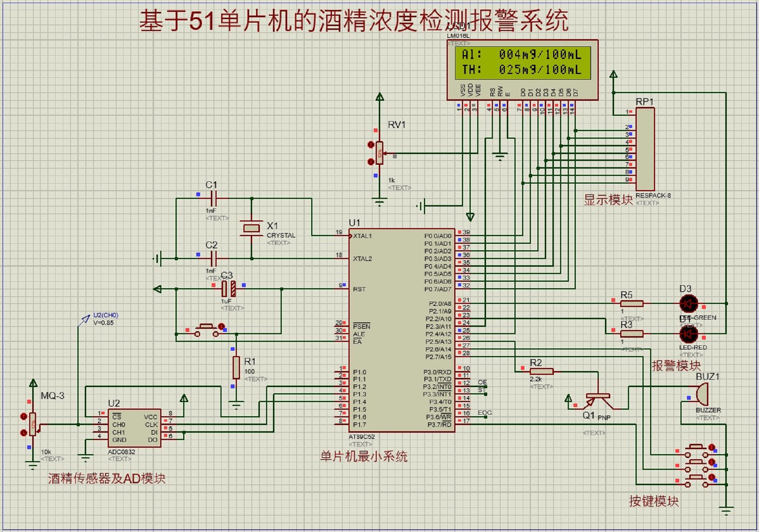
Task: Select the reset push button near RST
Action: [x=207, y=330]
